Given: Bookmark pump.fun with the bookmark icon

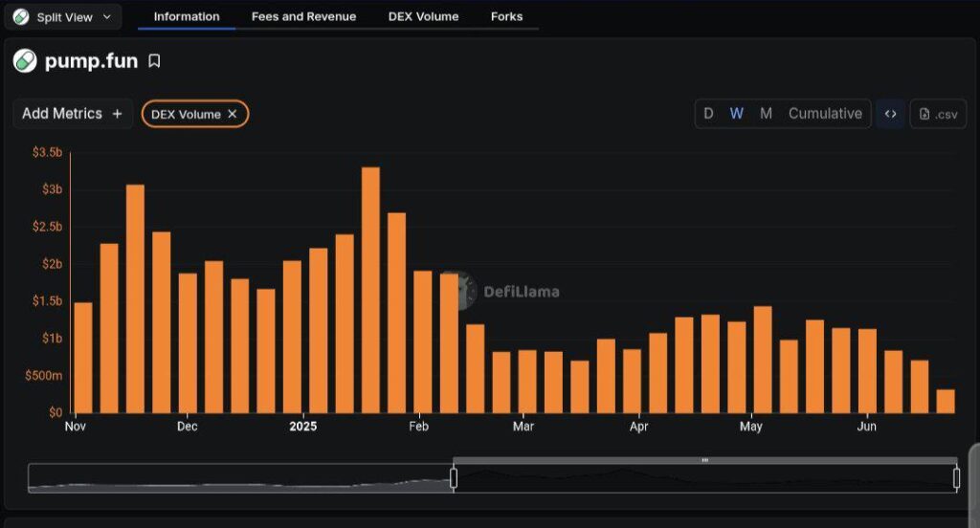Looking at the screenshot, I should [154, 61].
